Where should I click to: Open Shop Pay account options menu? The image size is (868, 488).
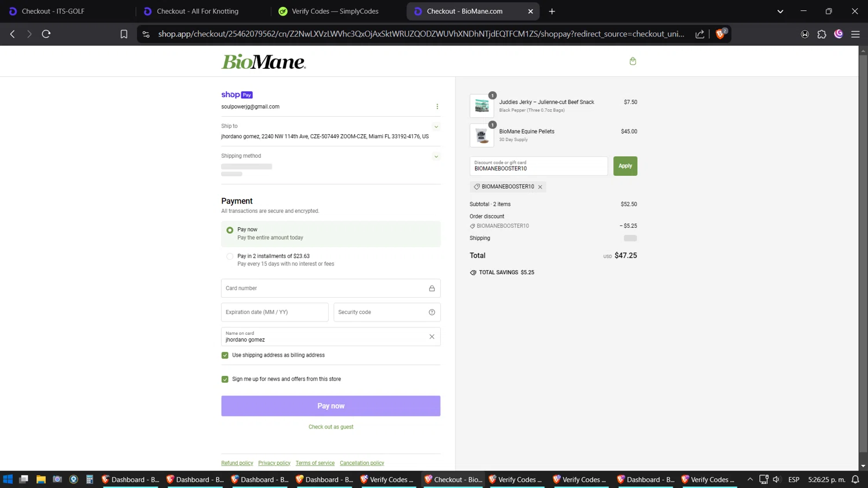click(437, 106)
